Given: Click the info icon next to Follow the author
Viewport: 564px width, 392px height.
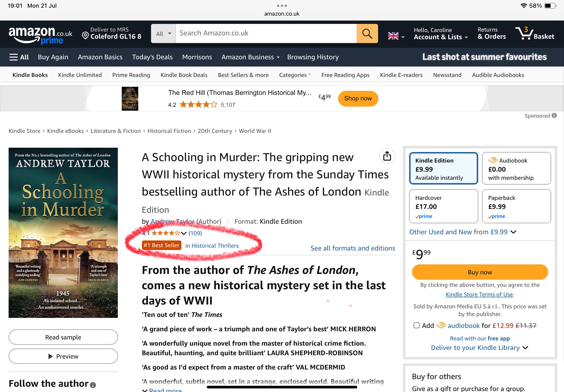Looking at the screenshot, I should pyautogui.click(x=93, y=385).
